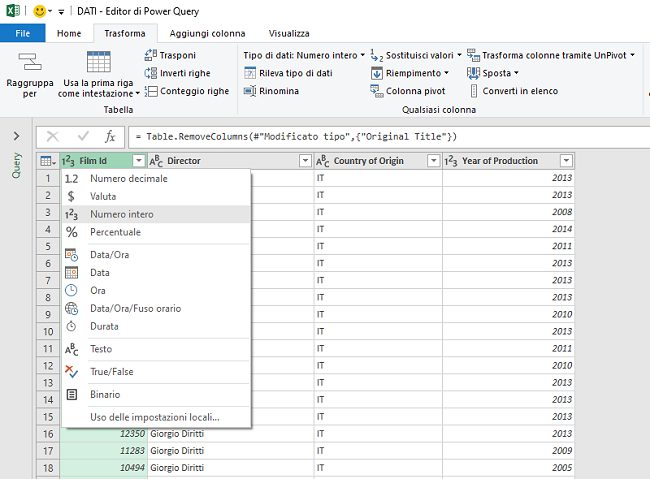650x479 pixels.
Task: Click the Trasponi icon in the ribbon
Action: (x=152, y=55)
